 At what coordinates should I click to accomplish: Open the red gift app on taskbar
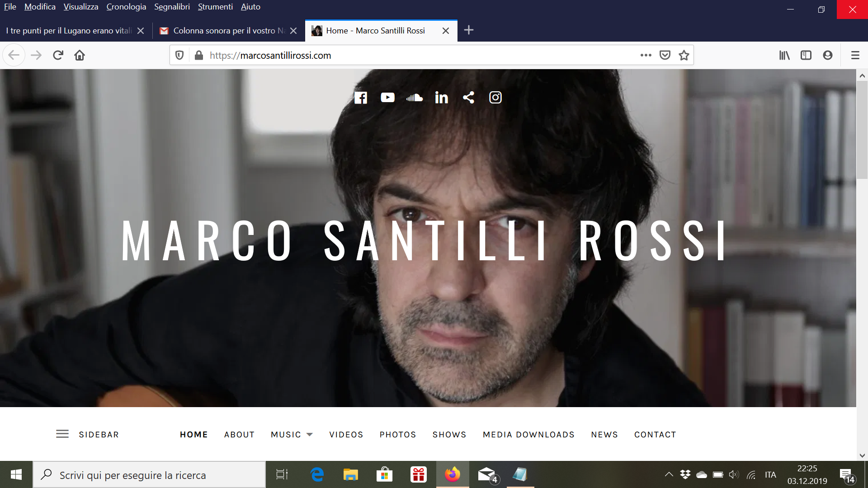pos(419,474)
